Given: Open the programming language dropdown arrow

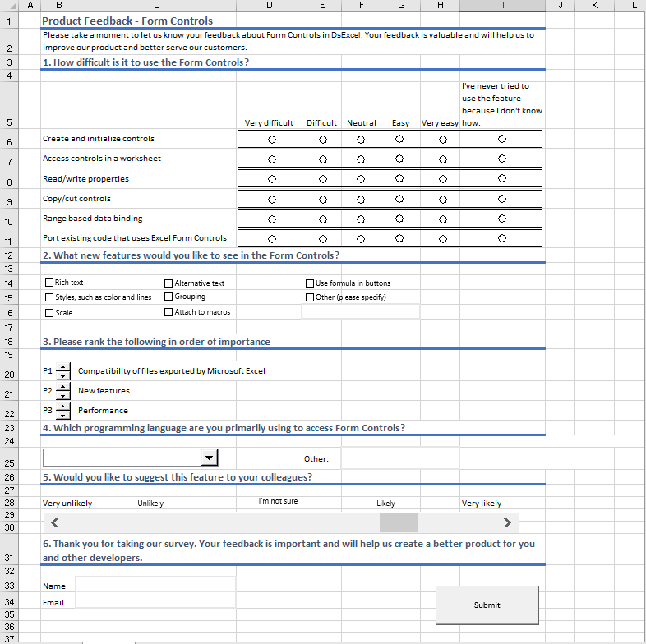Looking at the screenshot, I should [x=210, y=458].
